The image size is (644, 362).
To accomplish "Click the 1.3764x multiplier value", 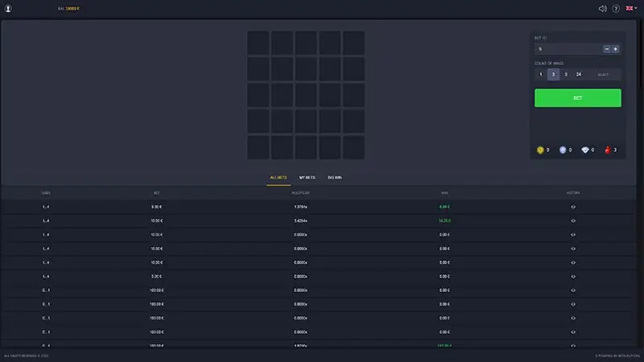I will point(300,207).
